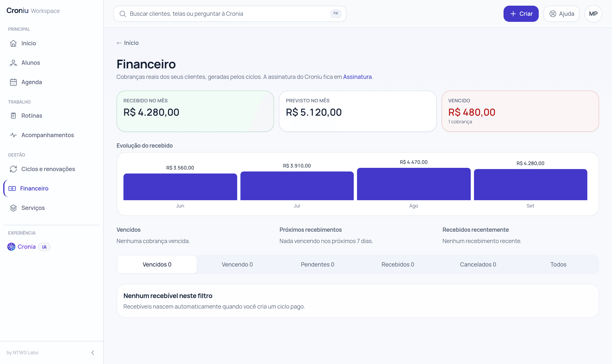Click the lifebuoy icon beside Ajuda
This screenshot has width=612, height=364.
click(553, 14)
